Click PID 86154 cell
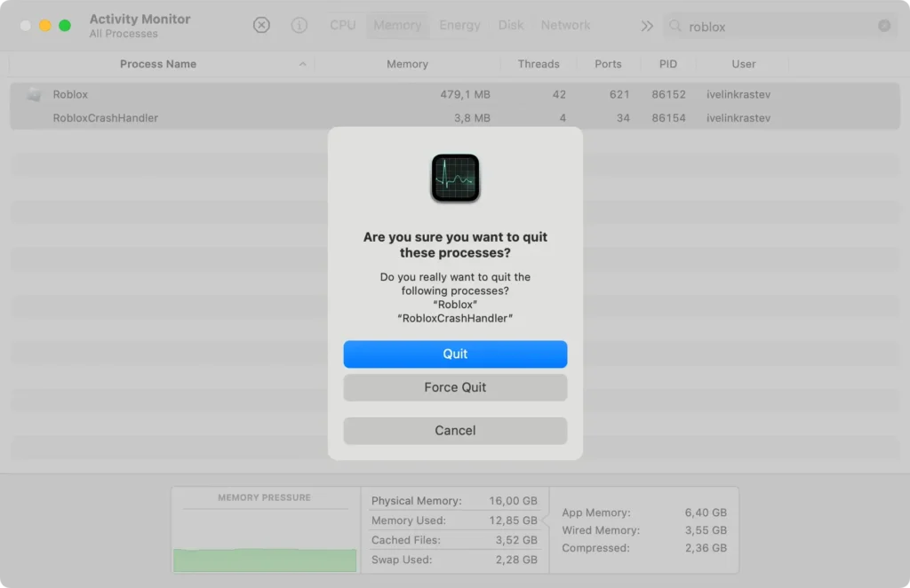 [x=668, y=118]
